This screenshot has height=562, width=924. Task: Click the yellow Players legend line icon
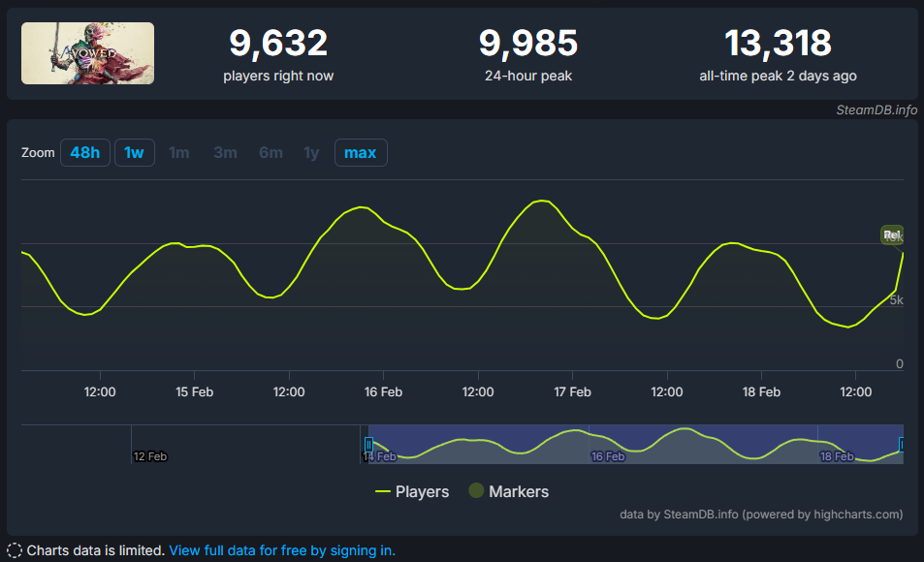(382, 491)
